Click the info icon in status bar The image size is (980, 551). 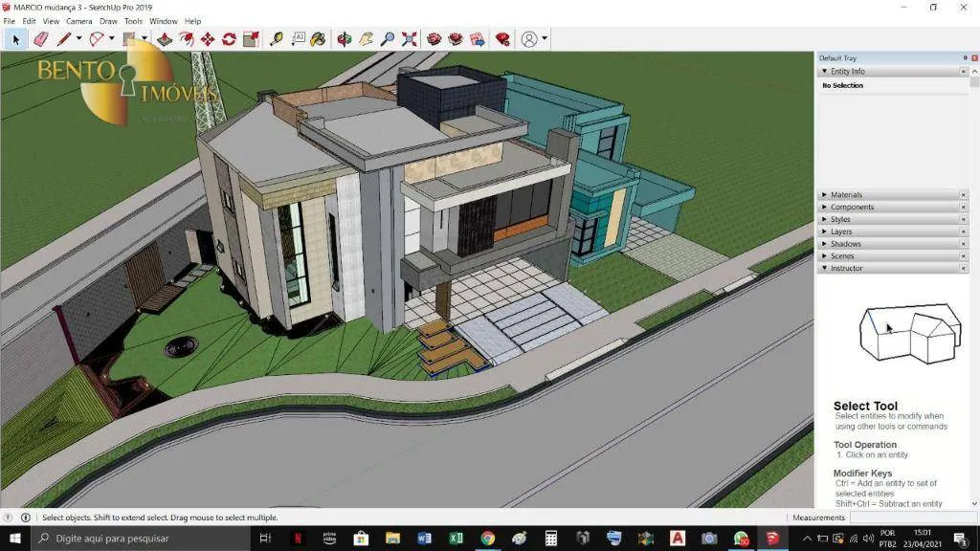pos(26,518)
